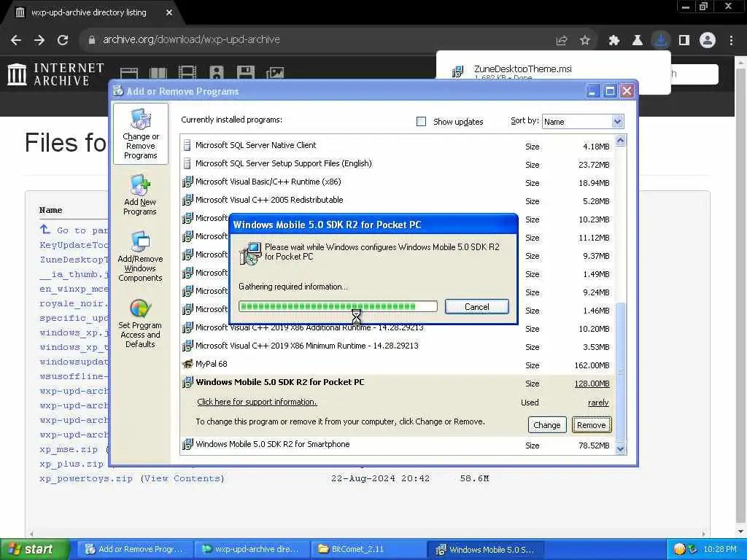The height and width of the screenshot is (560, 747).
Task: Click the installer icon in the SDK dialog
Action: point(250,253)
